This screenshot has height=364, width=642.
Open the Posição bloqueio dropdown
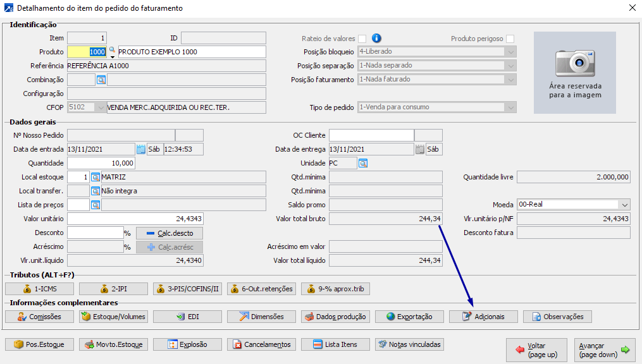point(510,52)
